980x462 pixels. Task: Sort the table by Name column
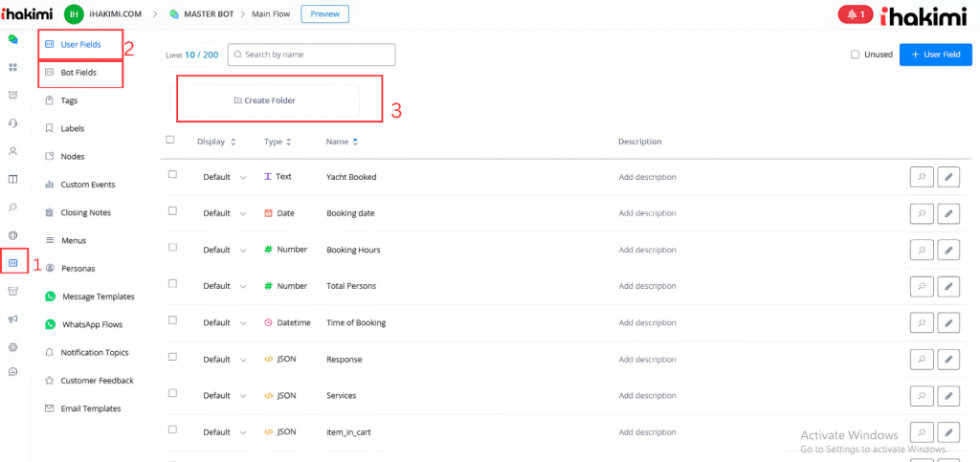[x=342, y=142]
